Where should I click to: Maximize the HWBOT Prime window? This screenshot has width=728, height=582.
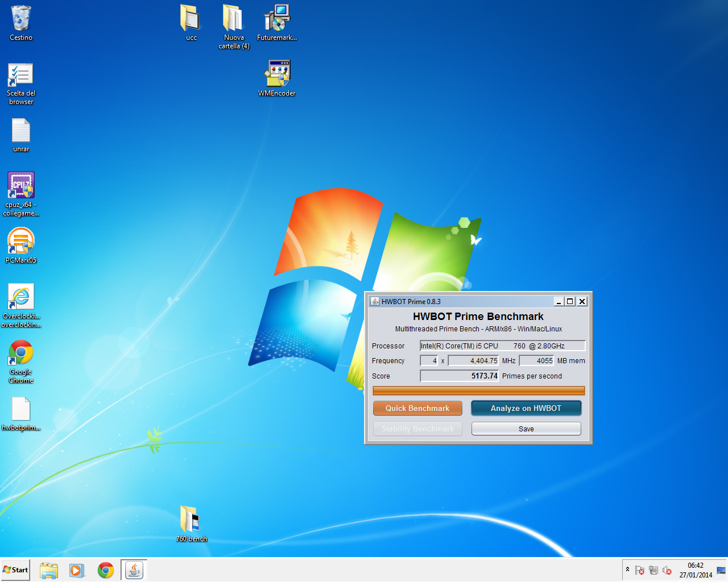coord(570,301)
